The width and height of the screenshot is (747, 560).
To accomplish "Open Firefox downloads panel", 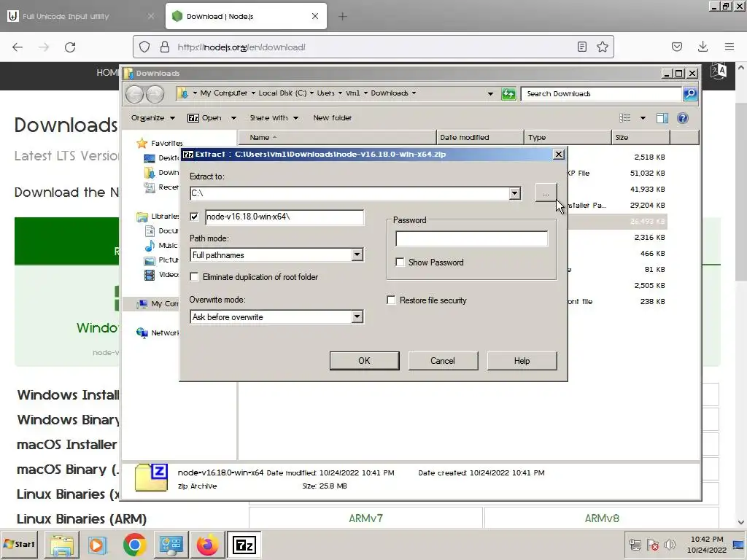I will coord(703,47).
